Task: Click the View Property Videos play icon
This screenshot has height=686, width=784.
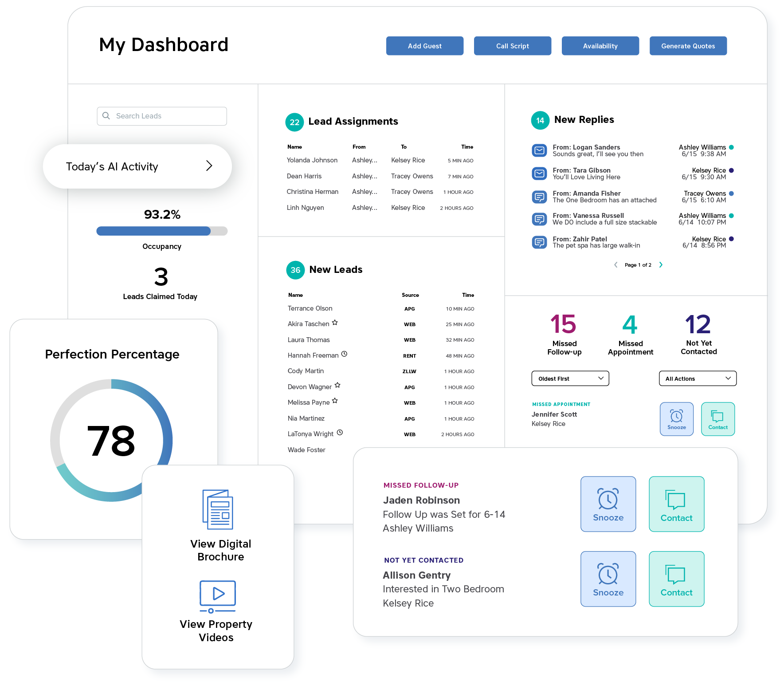Action: coord(217,595)
